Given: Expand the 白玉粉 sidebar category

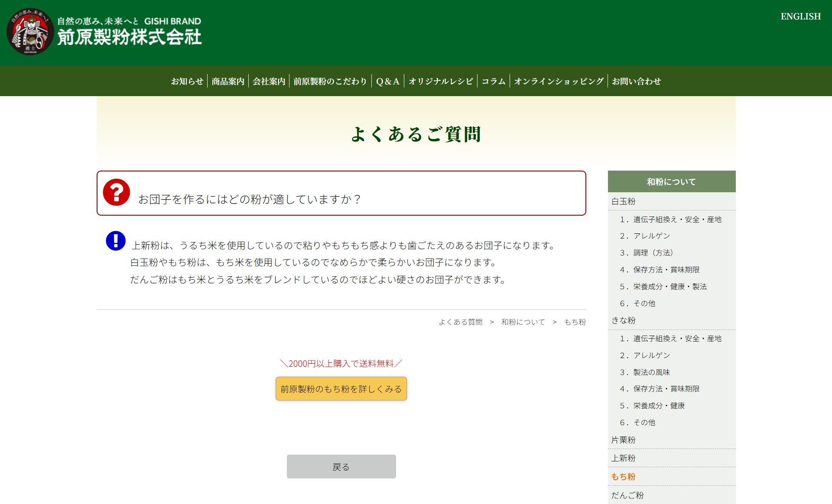Looking at the screenshot, I should (623, 201).
